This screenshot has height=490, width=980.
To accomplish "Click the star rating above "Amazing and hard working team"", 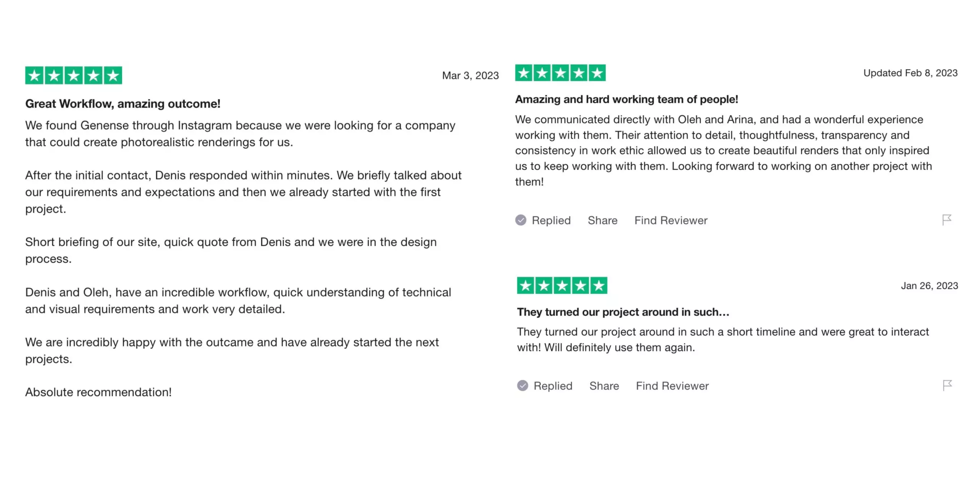I will tap(560, 73).
